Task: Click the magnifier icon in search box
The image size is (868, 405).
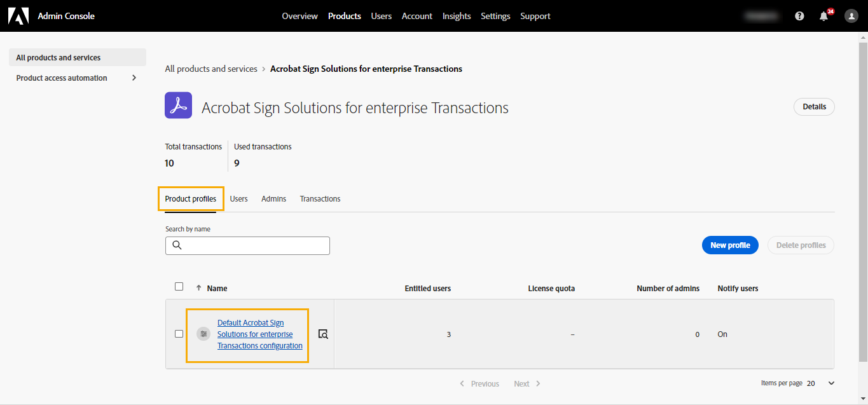Action: pos(177,245)
